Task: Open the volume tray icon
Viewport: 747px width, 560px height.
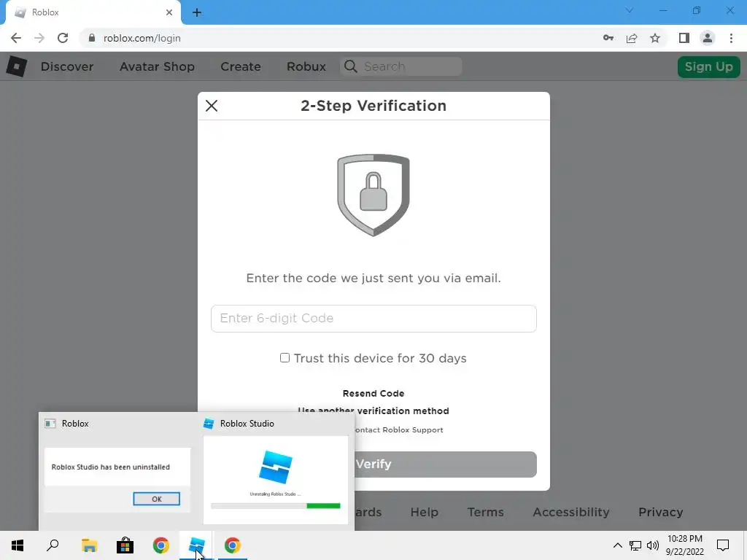Action: pyautogui.click(x=653, y=545)
